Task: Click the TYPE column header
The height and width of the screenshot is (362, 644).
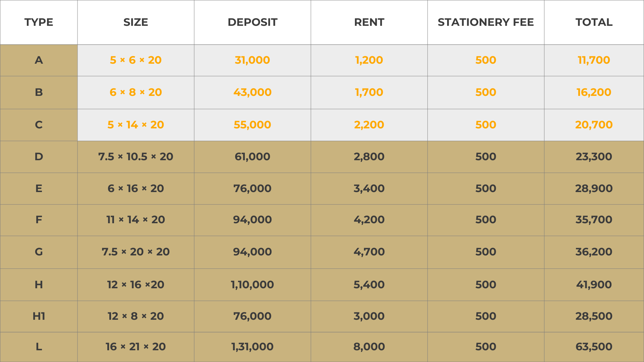Action: pyautogui.click(x=39, y=22)
